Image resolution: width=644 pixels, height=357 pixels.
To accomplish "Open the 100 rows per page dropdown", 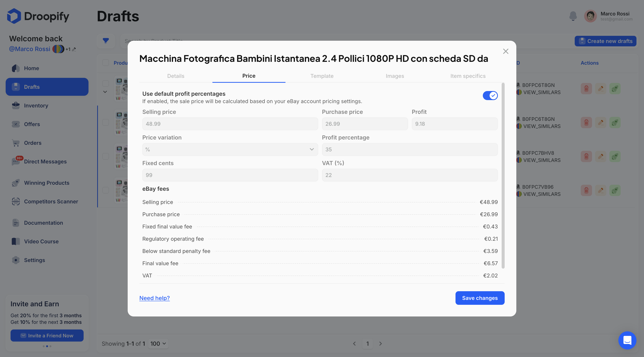I will coord(158,343).
